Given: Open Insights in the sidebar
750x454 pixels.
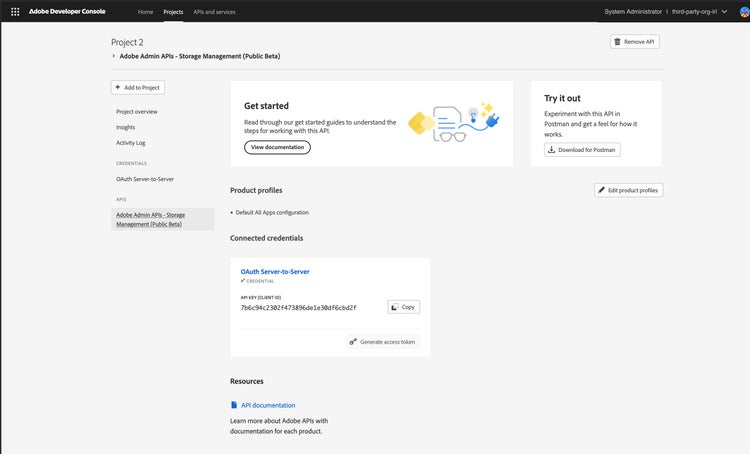Looking at the screenshot, I should click(x=126, y=127).
